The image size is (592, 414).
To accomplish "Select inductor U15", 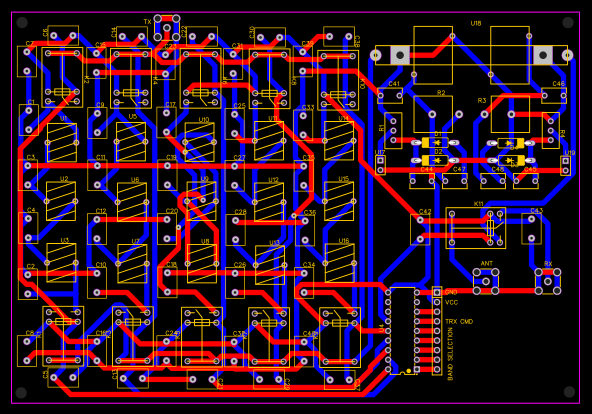I will (x=339, y=201).
